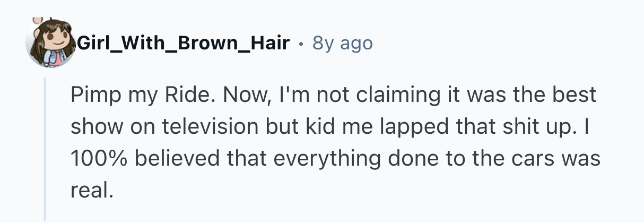644x223 pixels.
Task: Collapse the comment using the vertical thread line
Action: 46,149
